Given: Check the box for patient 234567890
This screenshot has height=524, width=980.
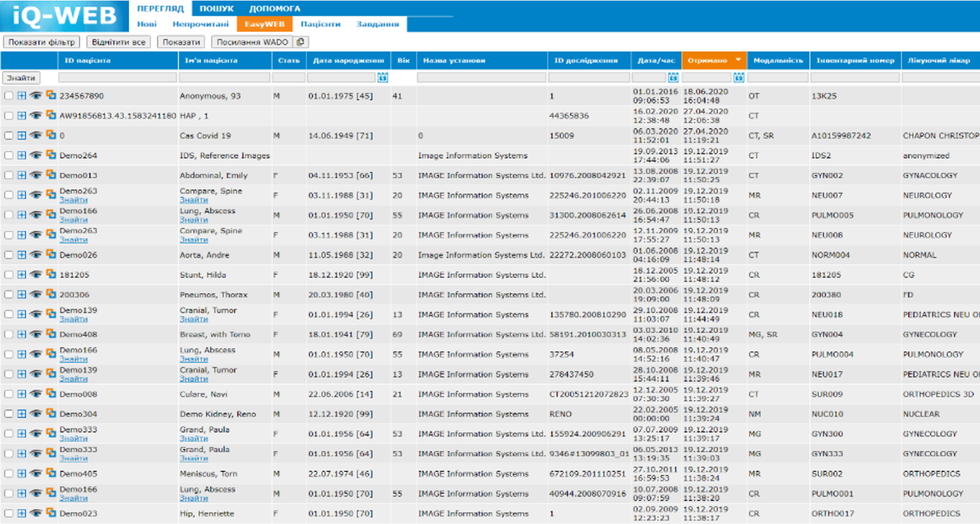Looking at the screenshot, I should click(8, 96).
